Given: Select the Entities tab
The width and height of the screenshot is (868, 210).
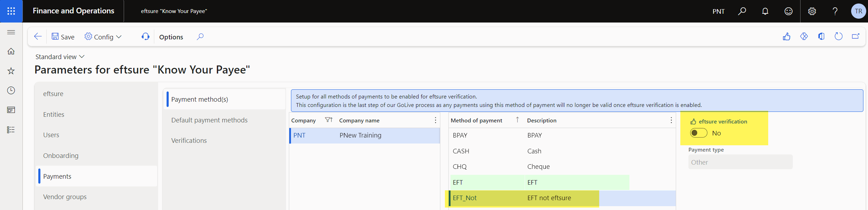Looking at the screenshot, I should [x=96, y=114].
